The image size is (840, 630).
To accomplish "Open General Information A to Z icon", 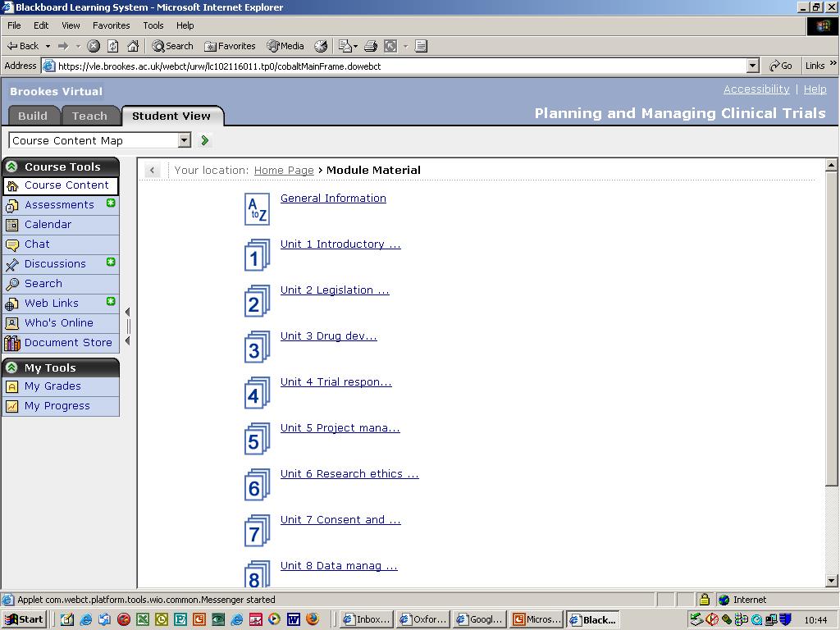I will pos(257,209).
